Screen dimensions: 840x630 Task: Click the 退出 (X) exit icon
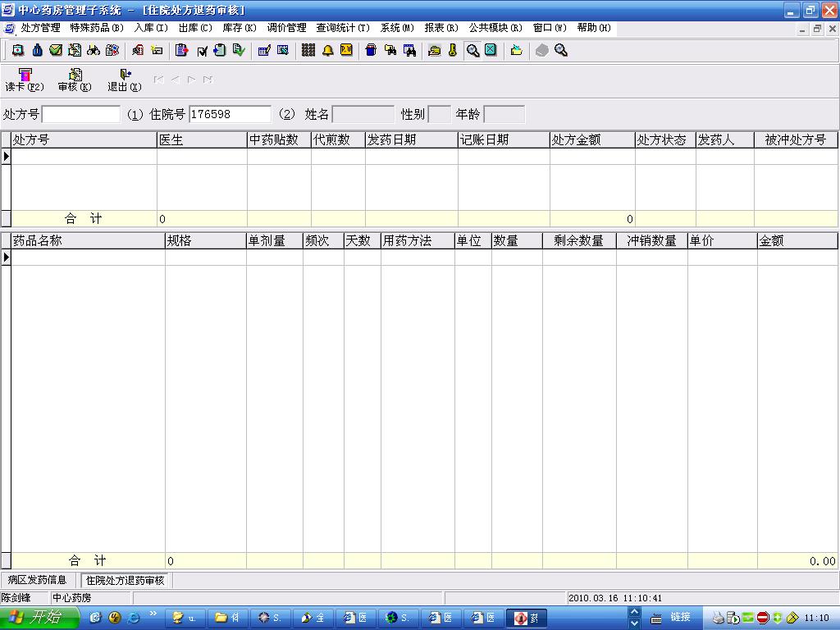click(x=125, y=80)
